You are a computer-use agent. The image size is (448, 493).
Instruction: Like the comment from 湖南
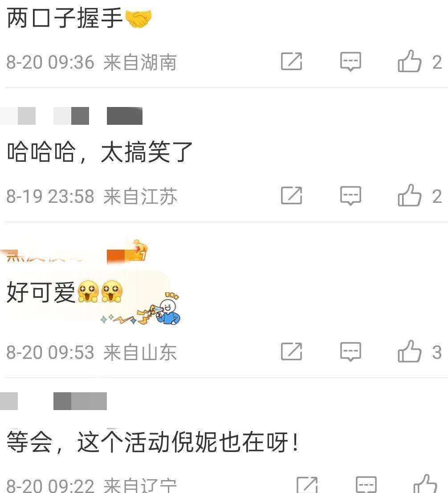point(410,62)
